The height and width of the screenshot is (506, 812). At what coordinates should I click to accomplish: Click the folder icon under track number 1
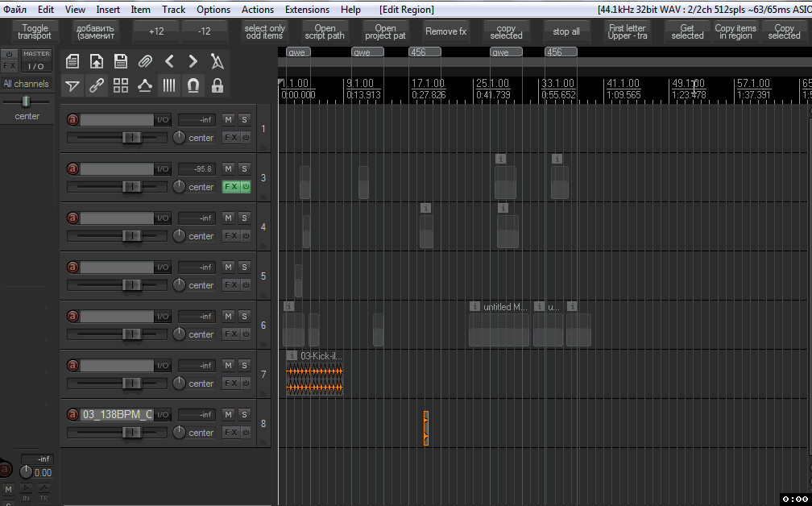click(x=263, y=148)
